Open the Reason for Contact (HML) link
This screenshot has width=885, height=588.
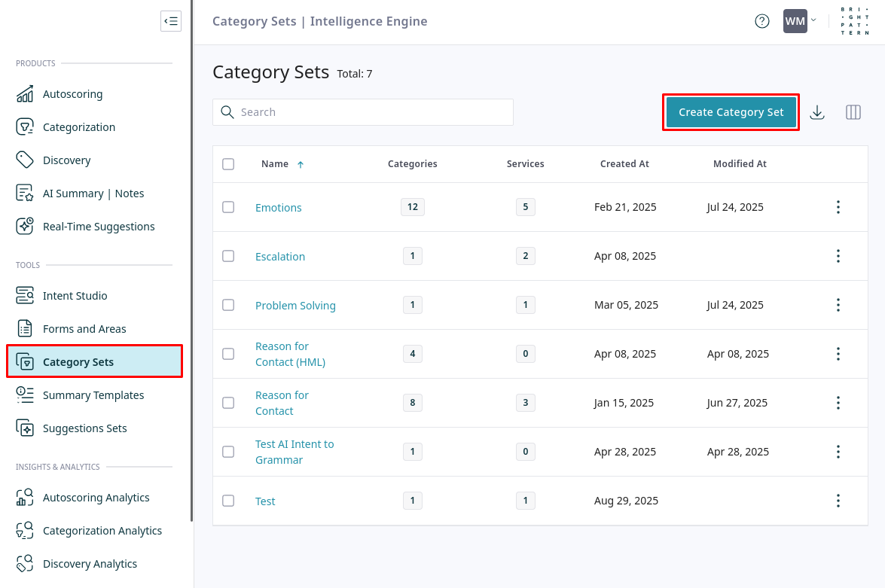click(x=290, y=354)
